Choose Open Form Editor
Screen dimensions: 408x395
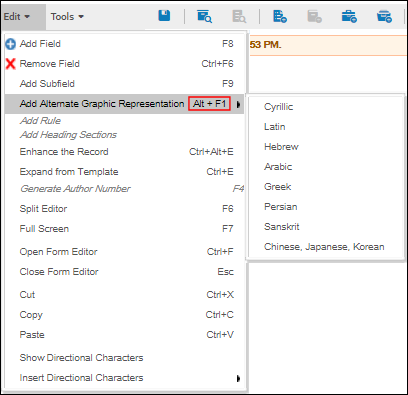pyautogui.click(x=125, y=252)
